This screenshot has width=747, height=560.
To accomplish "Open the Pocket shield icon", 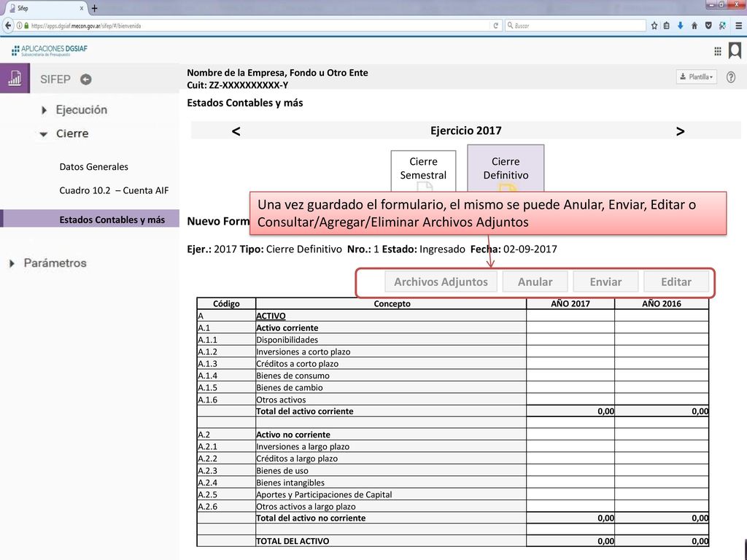I will click(708, 26).
